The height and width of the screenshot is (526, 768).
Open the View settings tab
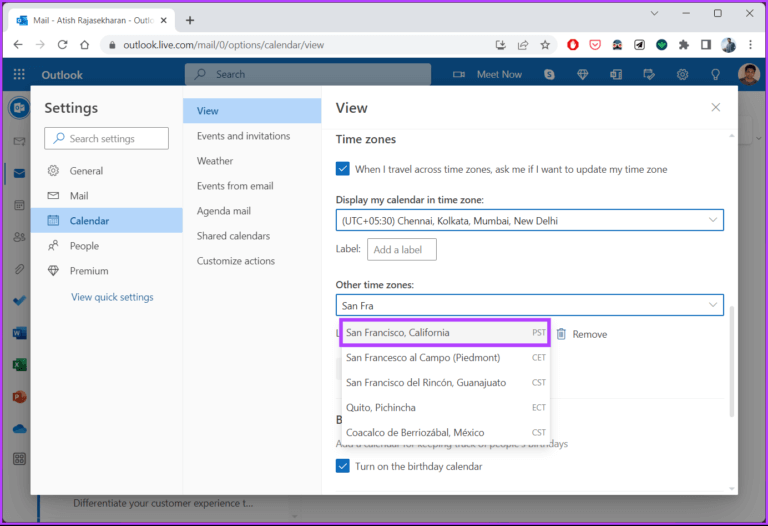[x=252, y=111]
